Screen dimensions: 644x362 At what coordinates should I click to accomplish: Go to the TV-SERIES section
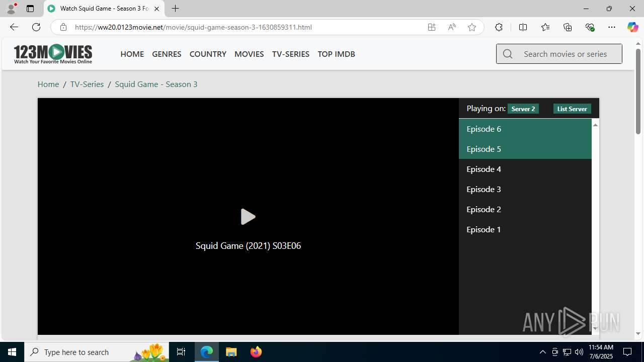[291, 54]
